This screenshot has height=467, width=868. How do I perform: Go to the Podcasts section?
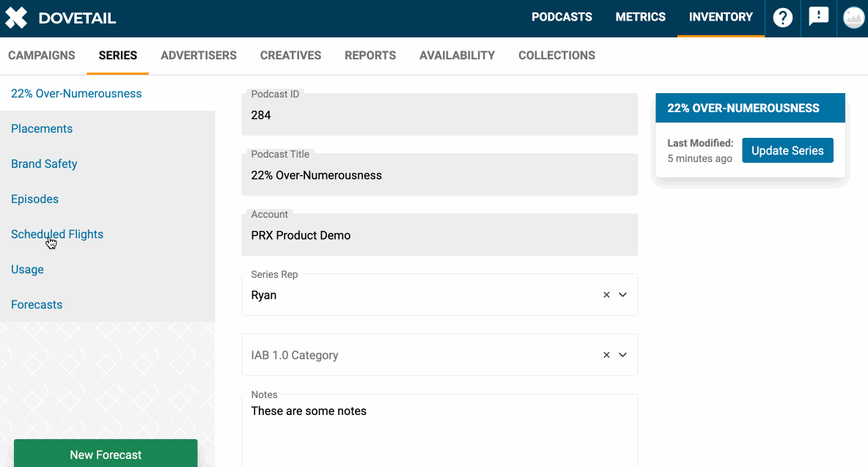562,17
